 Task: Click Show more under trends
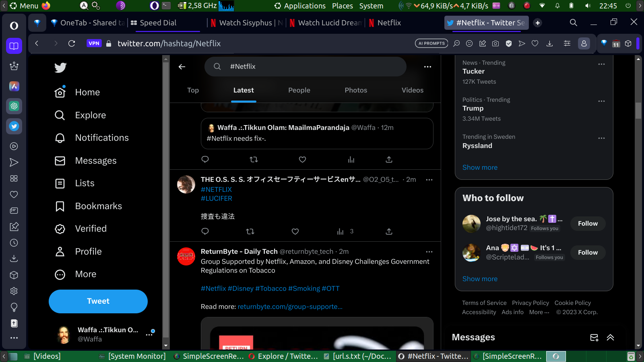(480, 167)
